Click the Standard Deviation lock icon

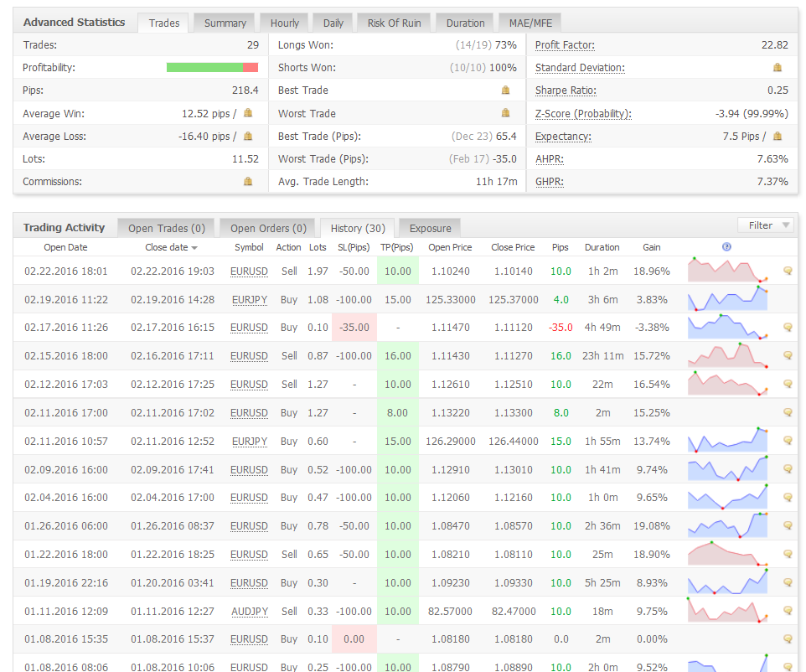778,68
